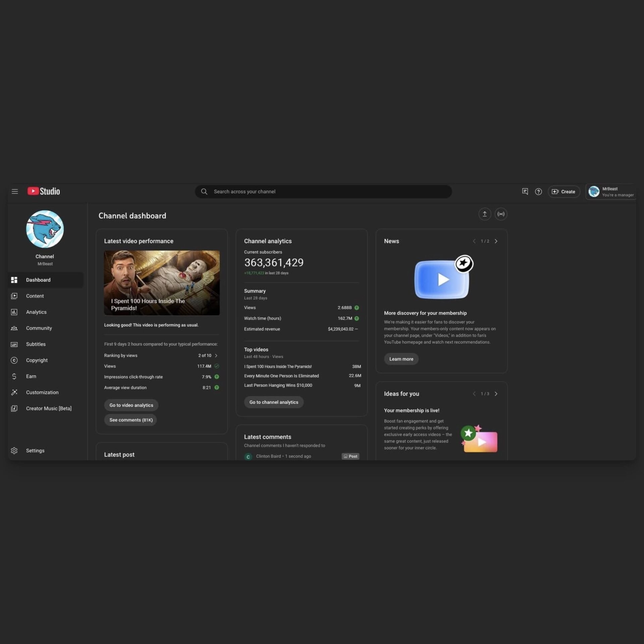The height and width of the screenshot is (644, 644).
Task: Click the hamburger menu icon
Action: click(15, 192)
